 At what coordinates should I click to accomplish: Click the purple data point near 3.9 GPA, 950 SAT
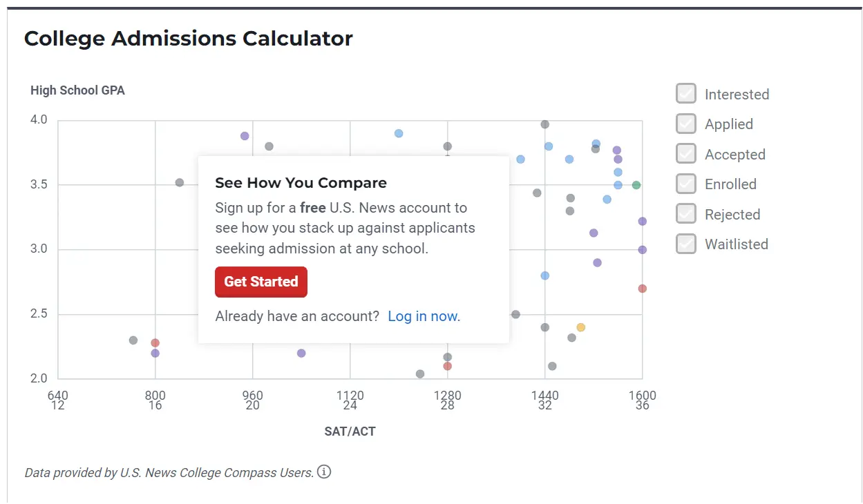click(x=245, y=136)
